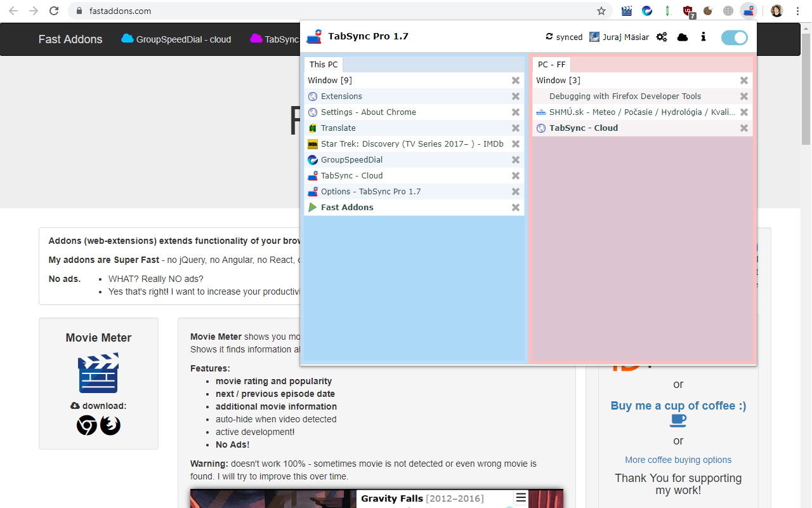Viewport: 812px width, 508px height.
Task: Open Debugging with Firefox Developer Tools entry
Action: coord(643,97)
